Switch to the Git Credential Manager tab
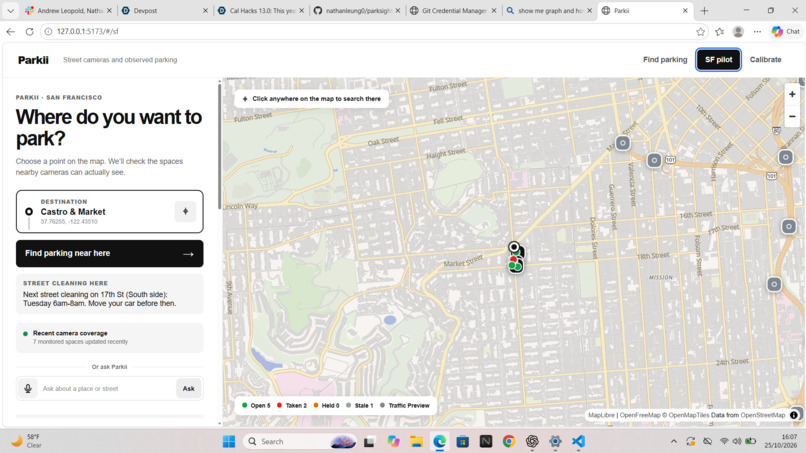Viewport: 806px width, 453px height. [453, 10]
